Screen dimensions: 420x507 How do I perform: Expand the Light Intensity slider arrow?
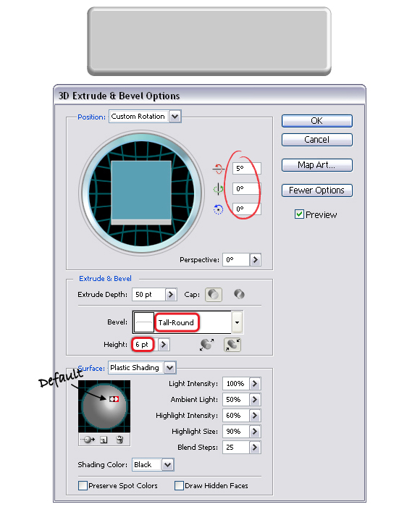tap(255, 384)
